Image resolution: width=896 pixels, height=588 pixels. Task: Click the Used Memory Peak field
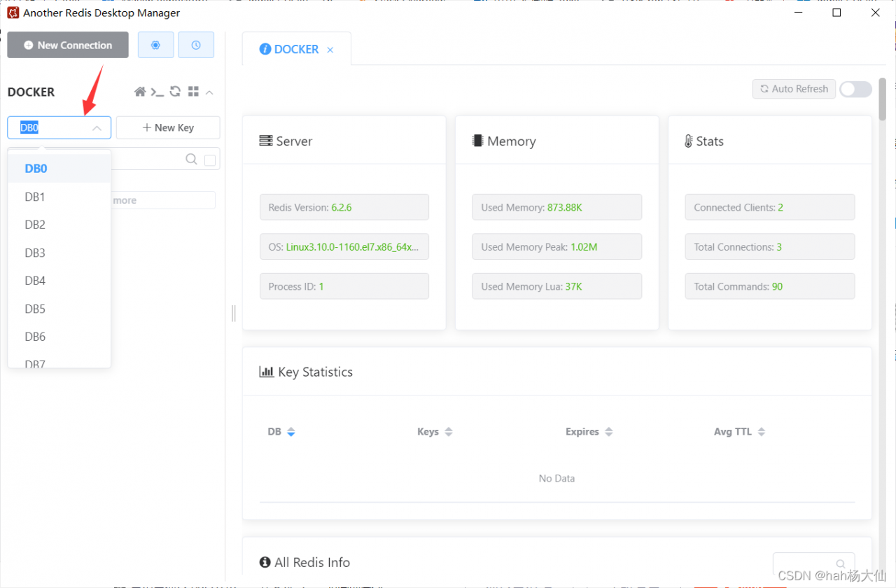click(x=556, y=246)
